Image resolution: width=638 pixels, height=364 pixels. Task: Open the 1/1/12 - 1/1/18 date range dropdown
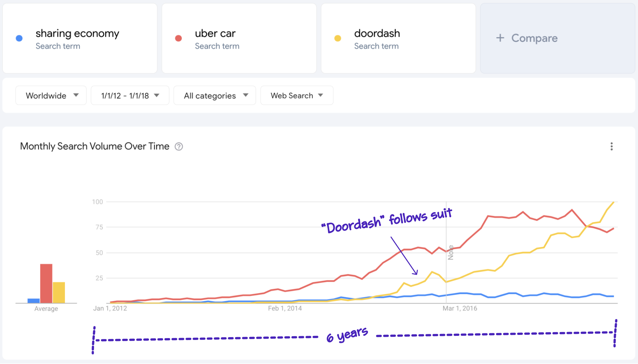[130, 95]
